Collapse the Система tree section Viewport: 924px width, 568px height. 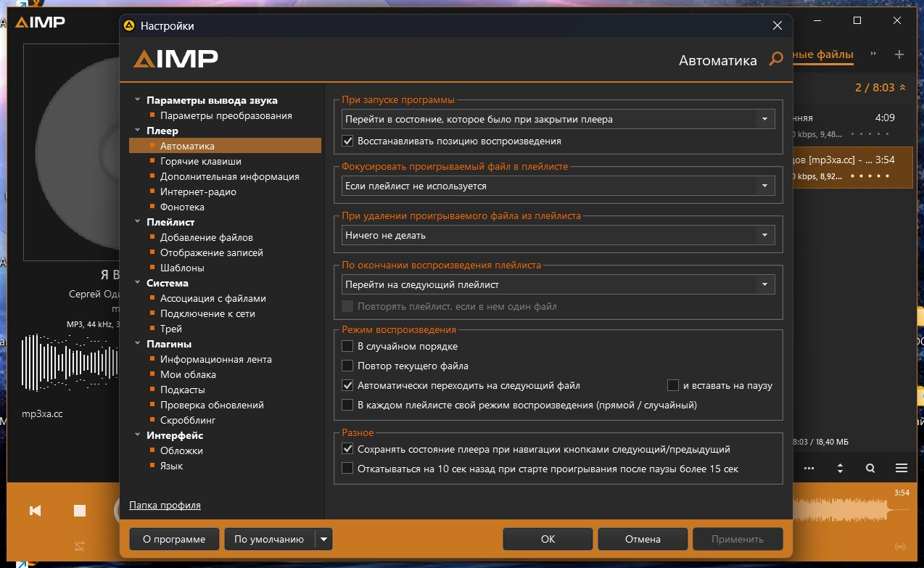coord(137,283)
